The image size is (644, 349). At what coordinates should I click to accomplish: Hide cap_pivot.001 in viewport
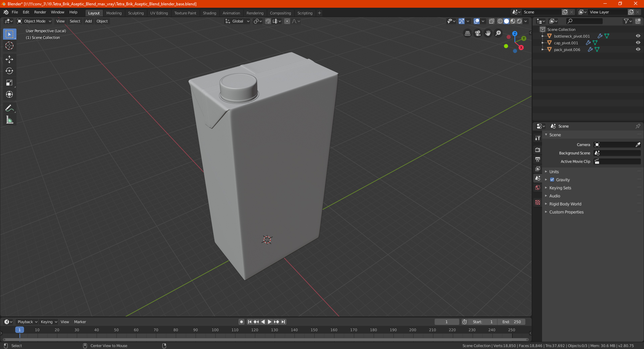click(638, 43)
